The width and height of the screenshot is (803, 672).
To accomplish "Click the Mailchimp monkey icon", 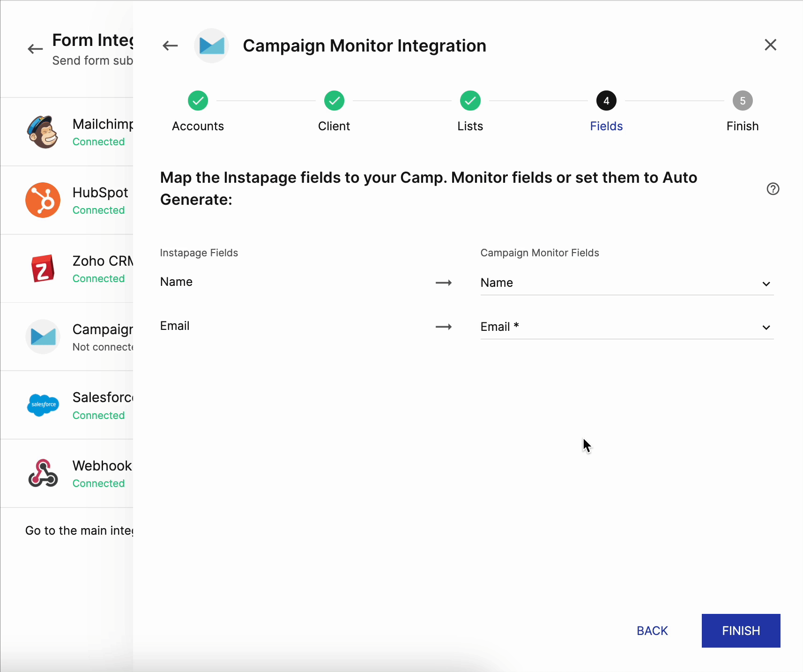I will coord(43,132).
